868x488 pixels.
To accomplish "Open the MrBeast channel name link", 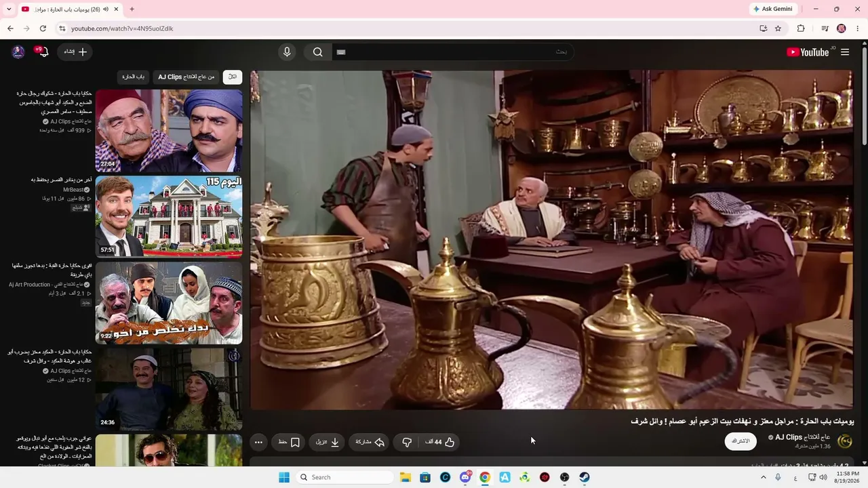I will pyautogui.click(x=73, y=190).
